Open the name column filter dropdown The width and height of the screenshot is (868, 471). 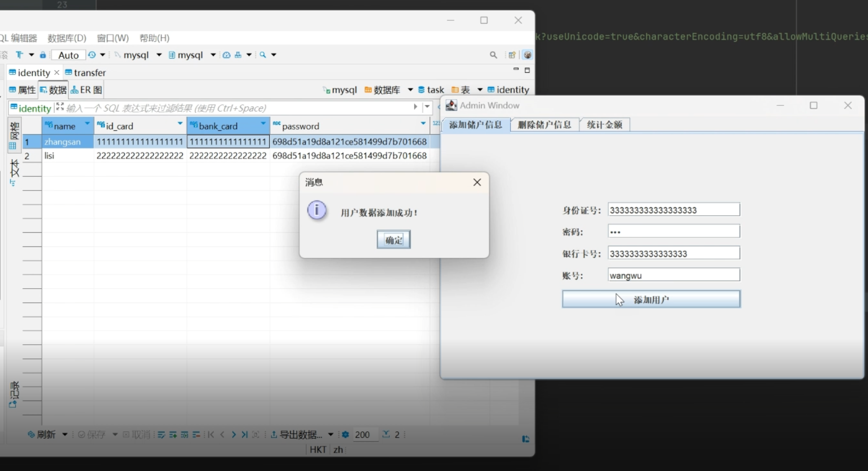86,123
